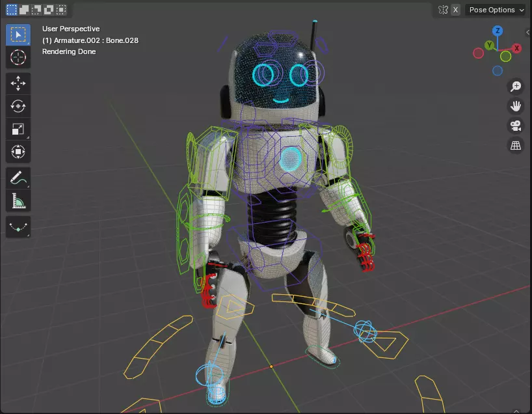Image resolution: width=532 pixels, height=414 pixels.
Task: Activate the 3D Cursor tool
Action: pyautogui.click(x=18, y=57)
